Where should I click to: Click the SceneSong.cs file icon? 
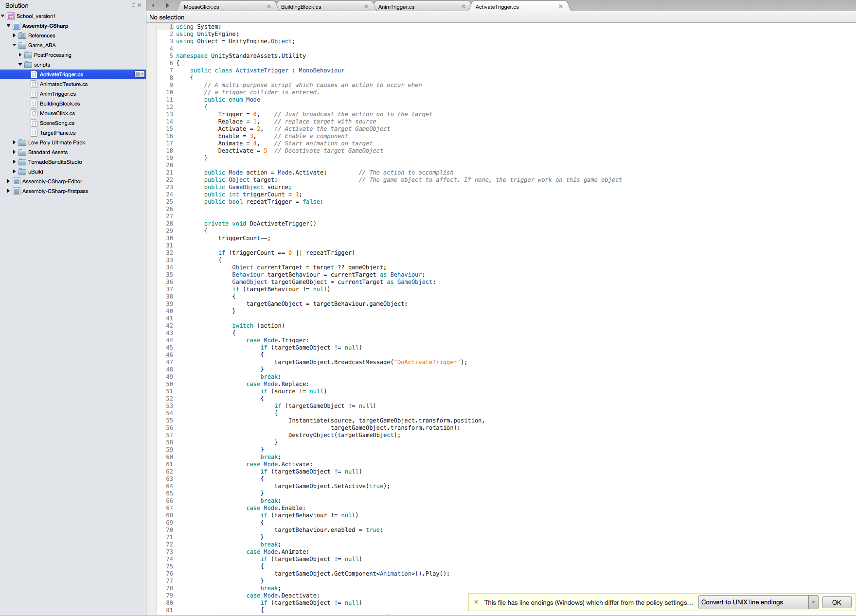point(34,123)
